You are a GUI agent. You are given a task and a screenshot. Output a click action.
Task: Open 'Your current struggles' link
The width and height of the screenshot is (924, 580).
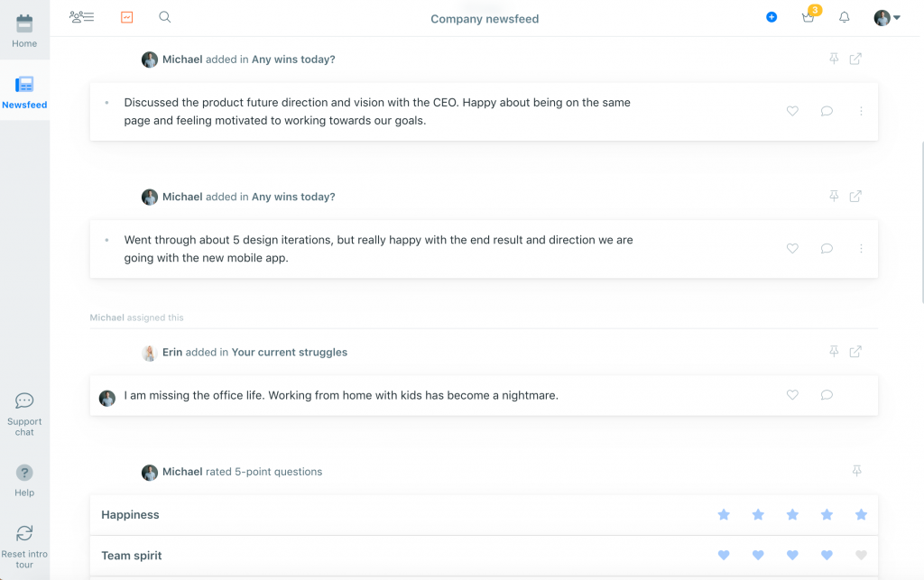290,352
